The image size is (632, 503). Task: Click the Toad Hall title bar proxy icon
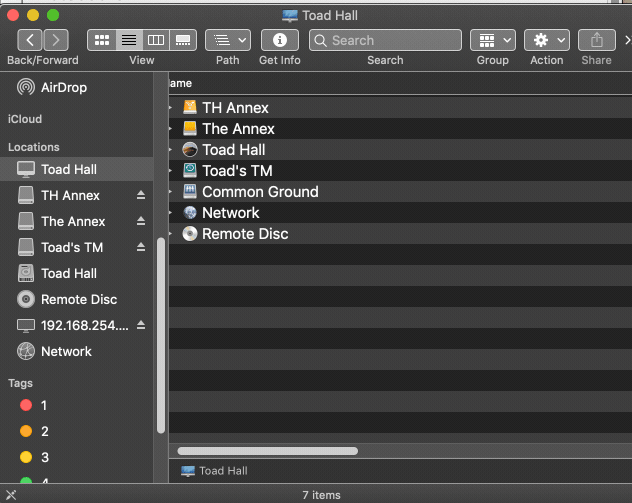click(x=290, y=16)
